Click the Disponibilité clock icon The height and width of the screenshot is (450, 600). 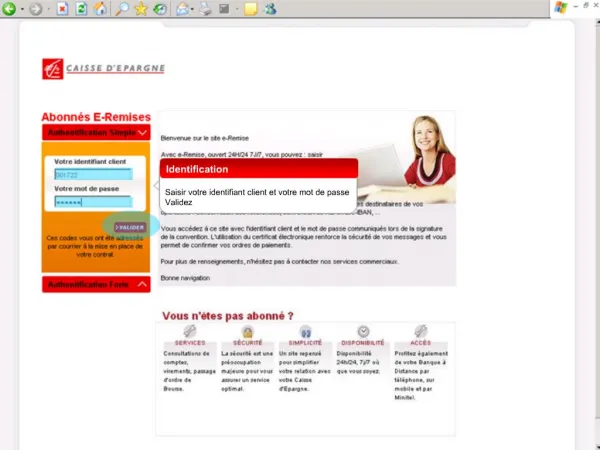tap(363, 331)
